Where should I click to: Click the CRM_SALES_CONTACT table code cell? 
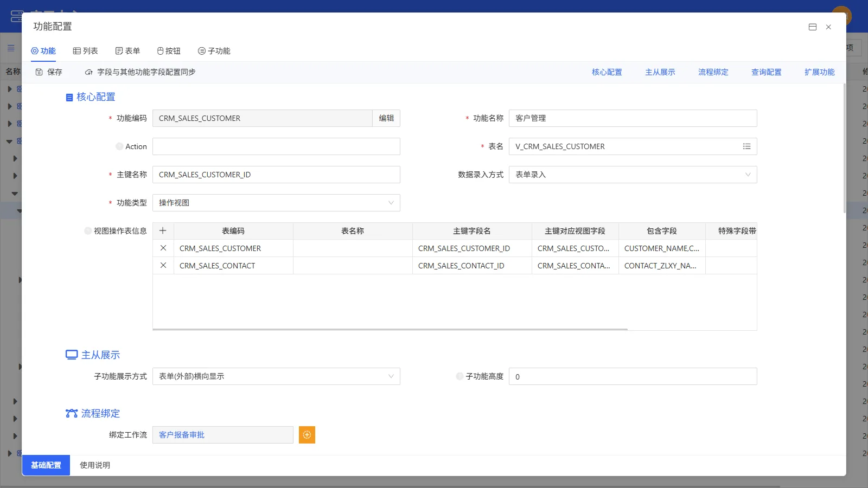click(233, 266)
